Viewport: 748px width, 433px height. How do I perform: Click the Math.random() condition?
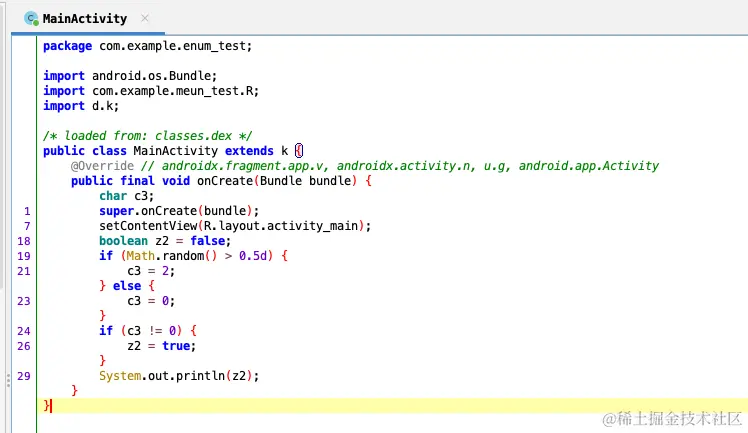point(197,256)
